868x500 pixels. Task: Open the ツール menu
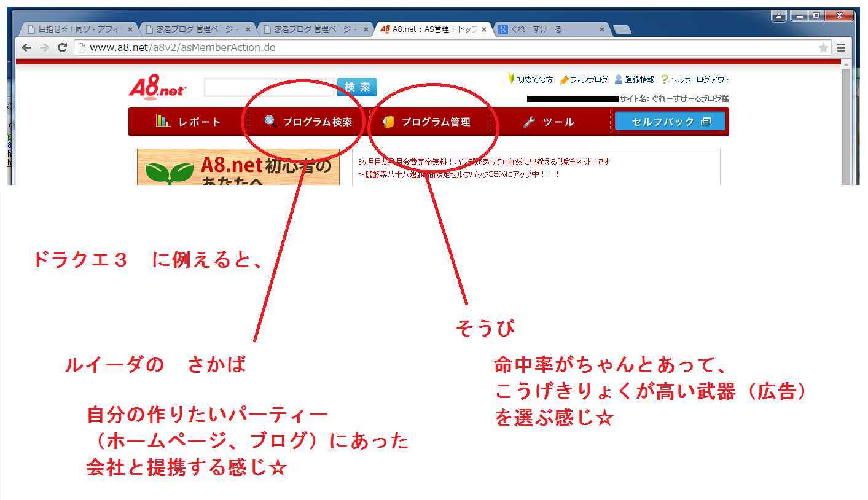click(x=549, y=122)
